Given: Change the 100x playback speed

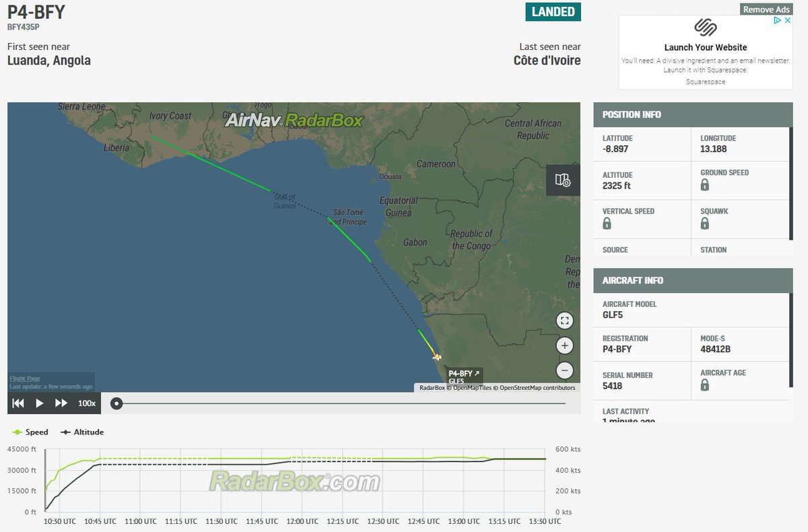Looking at the screenshot, I should [87, 403].
